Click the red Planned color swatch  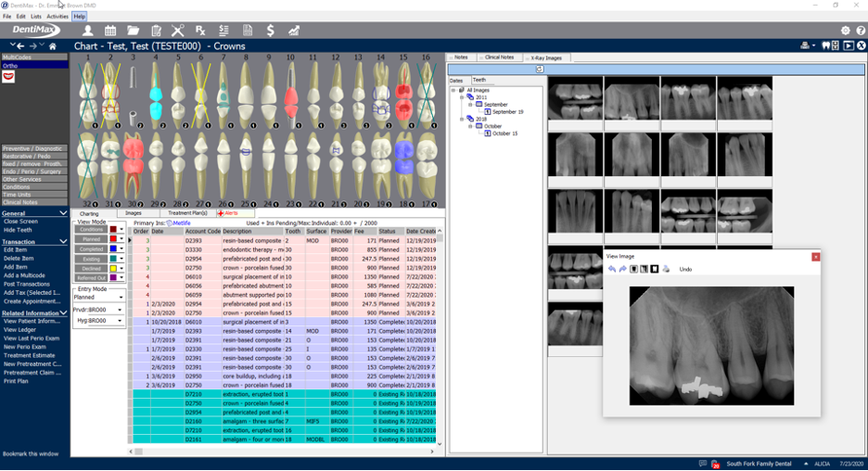(113, 239)
